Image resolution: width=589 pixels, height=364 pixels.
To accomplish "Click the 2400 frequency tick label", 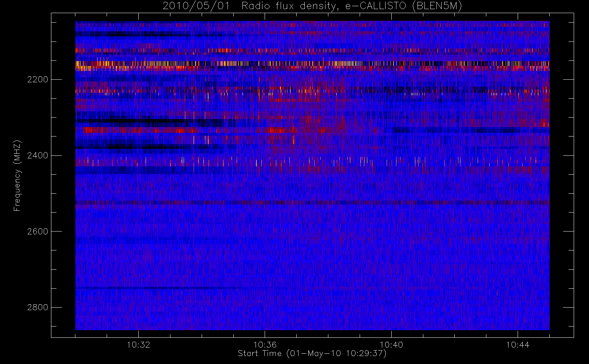I will click(x=37, y=156).
